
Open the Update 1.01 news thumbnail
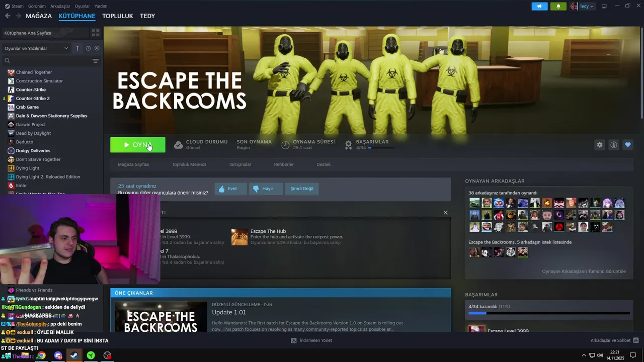click(x=161, y=317)
